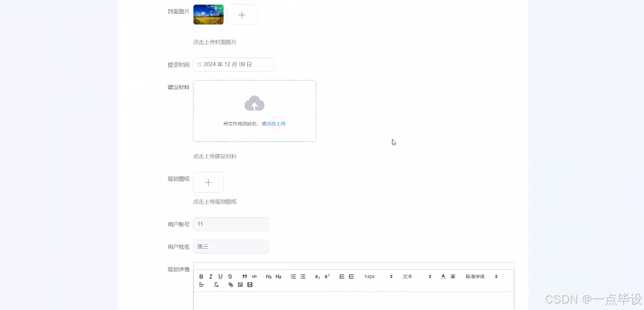Click the plus button to add a cover image

click(x=242, y=15)
